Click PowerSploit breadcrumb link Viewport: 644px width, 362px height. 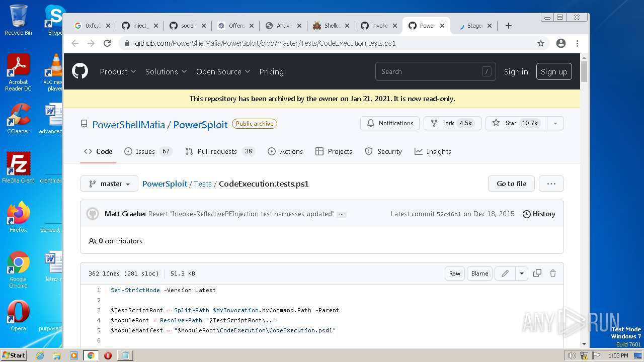pyautogui.click(x=165, y=184)
